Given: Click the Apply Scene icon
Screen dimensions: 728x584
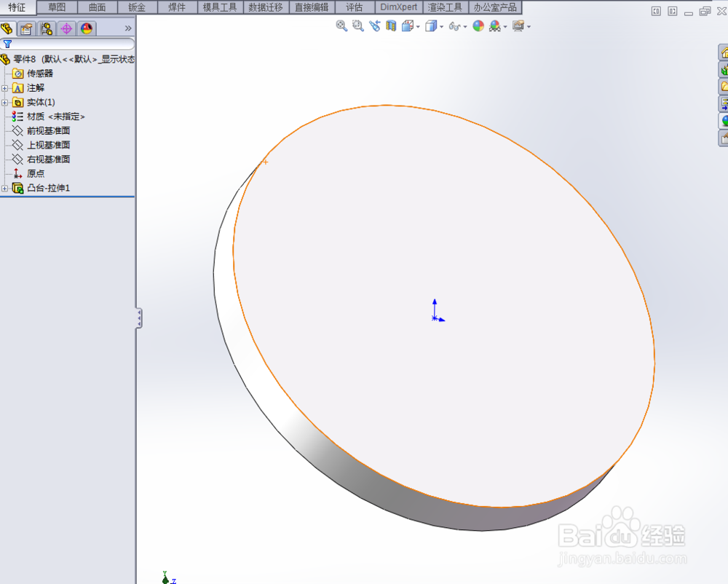Looking at the screenshot, I should (495, 26).
